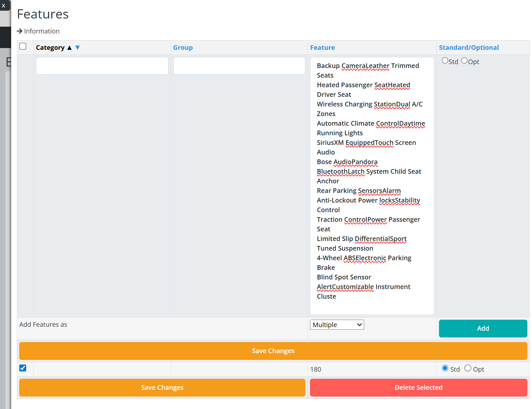Sort Category column ascending with up arrow
The image size is (532, 409).
[69, 48]
